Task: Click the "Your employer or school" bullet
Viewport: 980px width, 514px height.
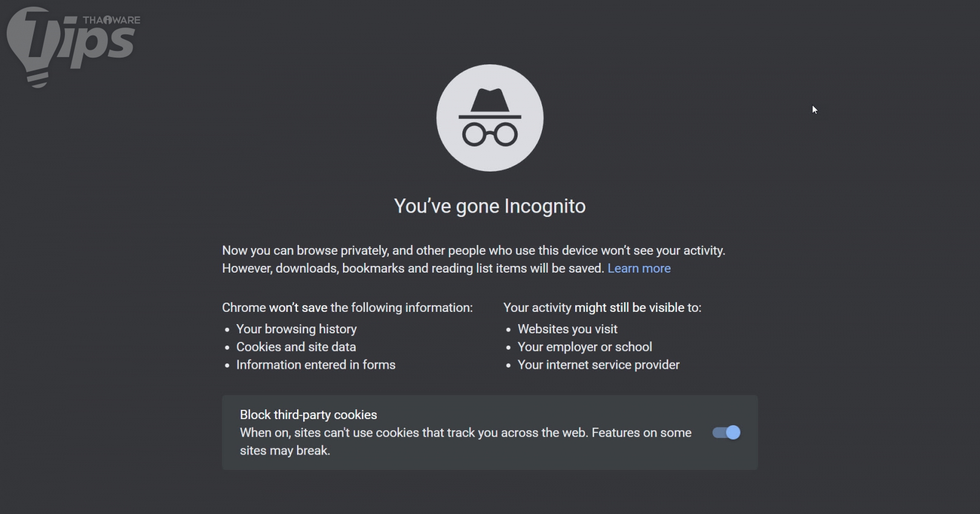Action: coord(584,347)
